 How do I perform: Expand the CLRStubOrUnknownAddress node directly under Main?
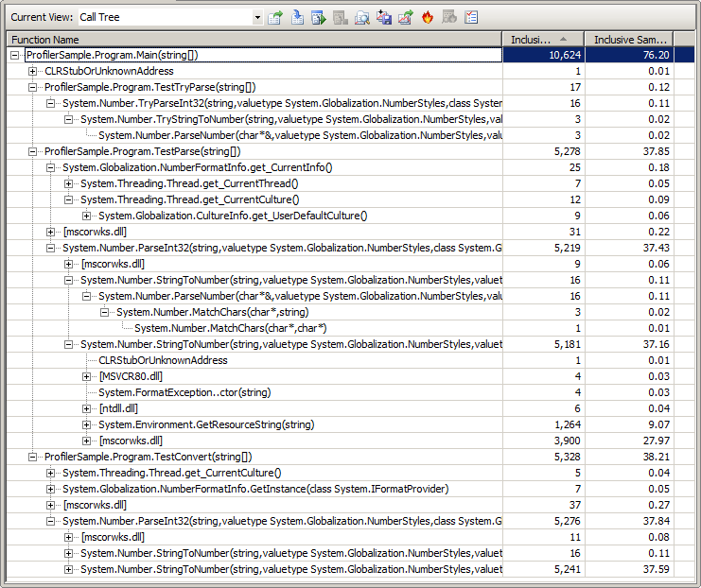pyautogui.click(x=32, y=72)
